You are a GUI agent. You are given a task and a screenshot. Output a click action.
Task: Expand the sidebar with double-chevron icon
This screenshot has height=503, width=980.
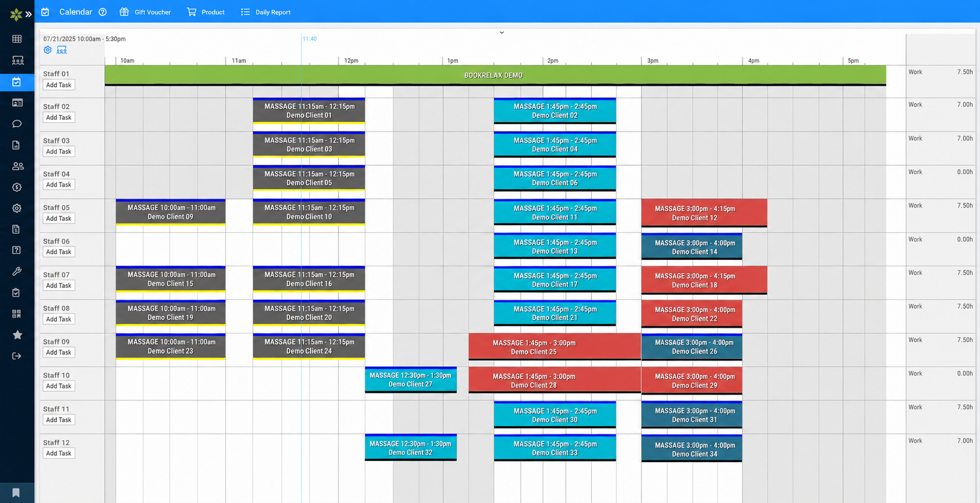pos(29,15)
